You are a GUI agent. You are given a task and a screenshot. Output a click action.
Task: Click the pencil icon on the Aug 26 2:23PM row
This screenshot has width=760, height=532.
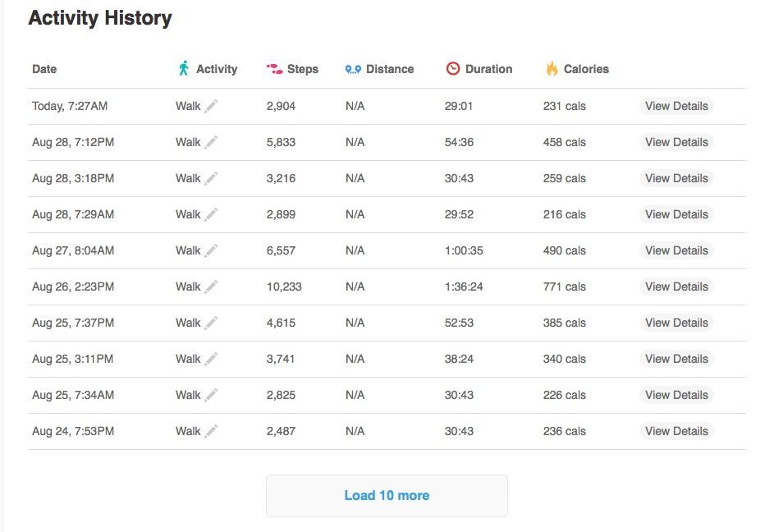(211, 287)
